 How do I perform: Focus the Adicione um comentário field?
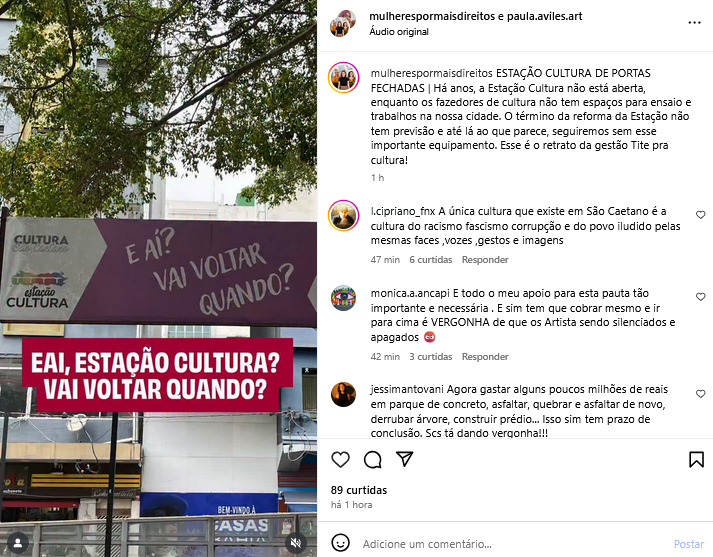(x=514, y=544)
